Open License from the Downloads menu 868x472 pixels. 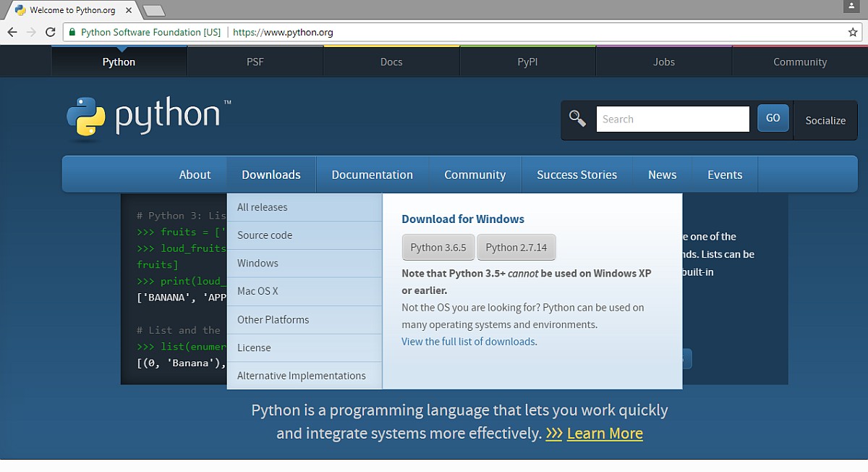(305, 347)
